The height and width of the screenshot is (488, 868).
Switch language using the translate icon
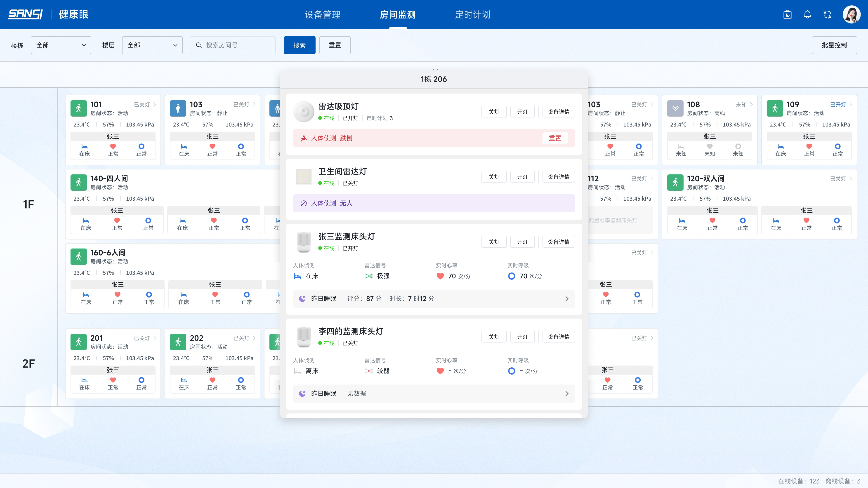[x=827, y=14]
